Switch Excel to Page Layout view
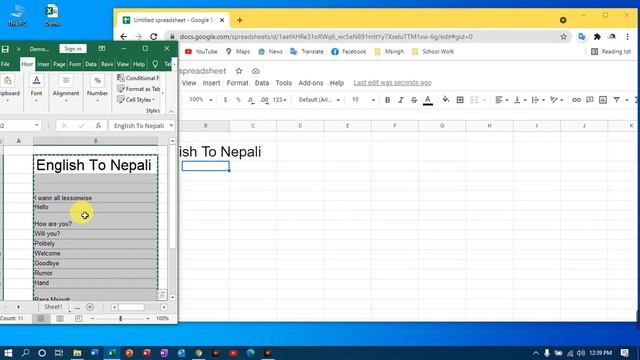640x360 pixels. click(x=60, y=318)
